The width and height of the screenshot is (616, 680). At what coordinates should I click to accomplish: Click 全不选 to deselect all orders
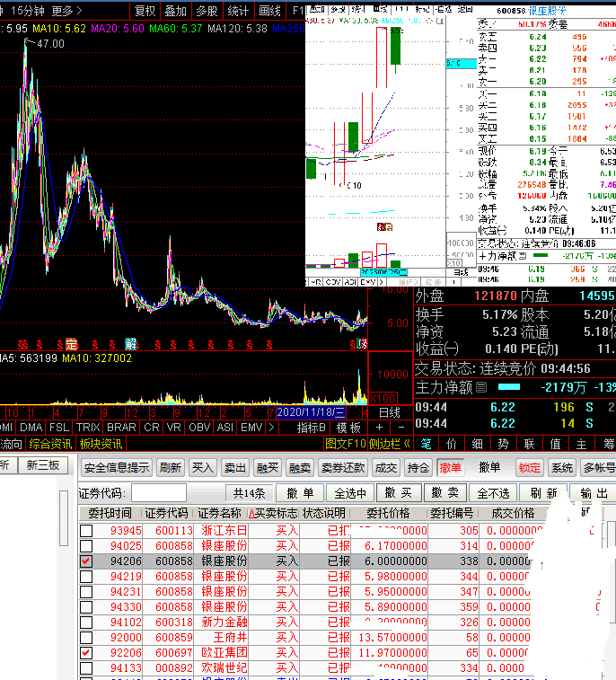tap(493, 493)
